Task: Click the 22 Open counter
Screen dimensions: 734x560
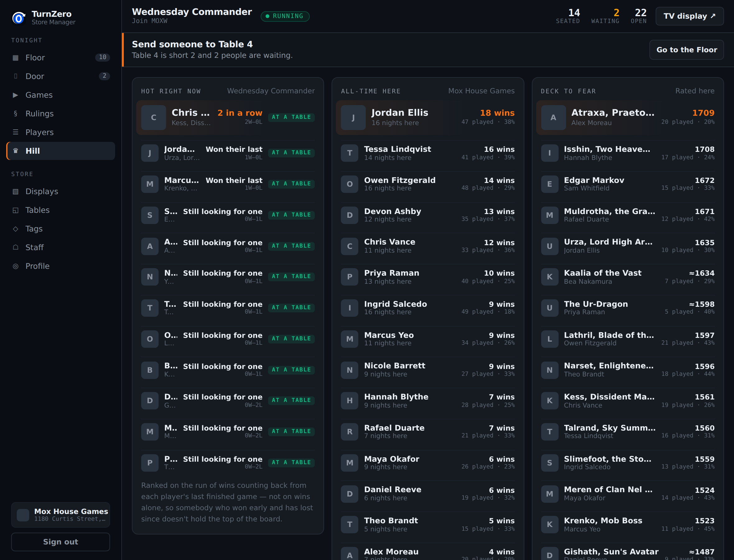Action: point(639,16)
